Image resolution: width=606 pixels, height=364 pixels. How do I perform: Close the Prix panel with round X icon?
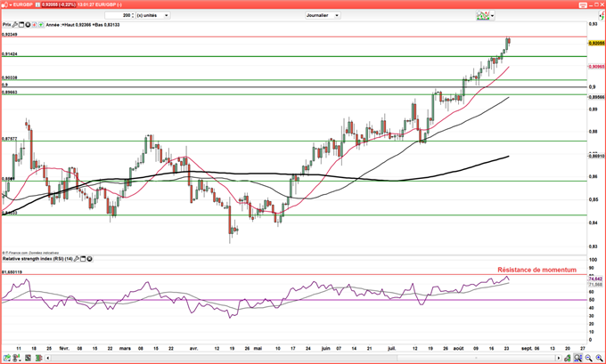(28, 25)
